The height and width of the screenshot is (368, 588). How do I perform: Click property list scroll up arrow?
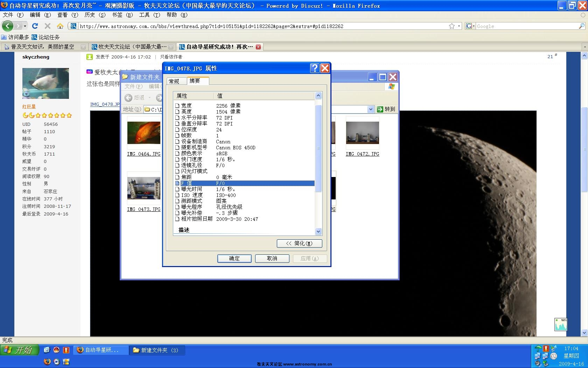(318, 96)
